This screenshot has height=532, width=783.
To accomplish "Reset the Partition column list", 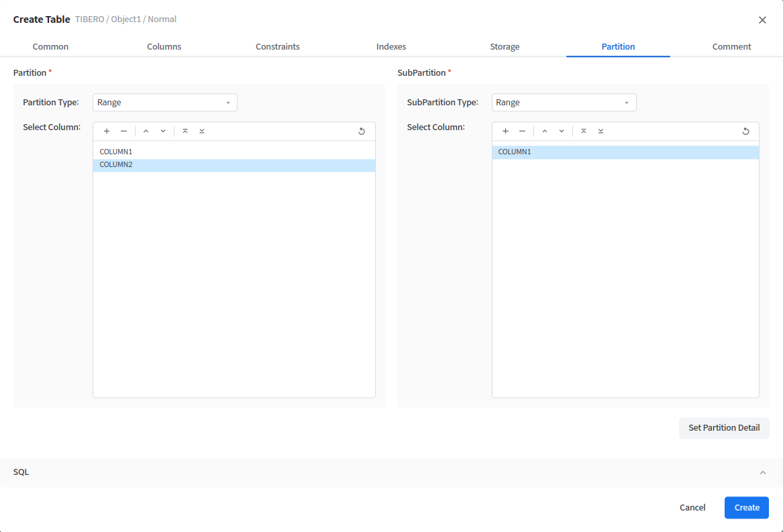I will point(362,131).
